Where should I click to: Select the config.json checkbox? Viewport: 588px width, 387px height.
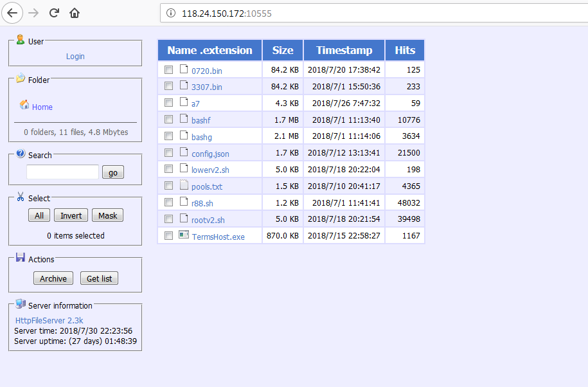169,152
